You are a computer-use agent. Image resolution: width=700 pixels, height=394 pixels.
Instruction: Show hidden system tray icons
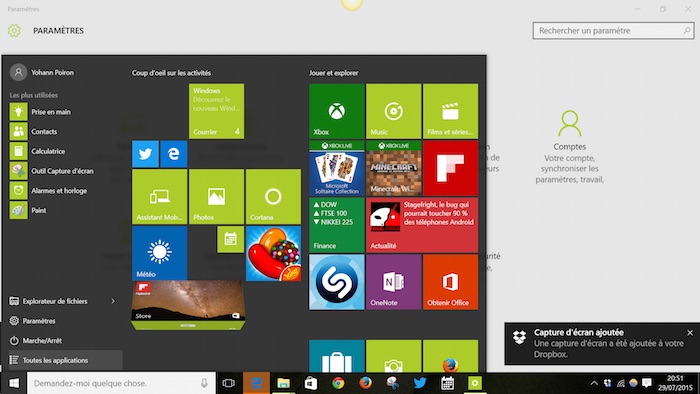[594, 383]
